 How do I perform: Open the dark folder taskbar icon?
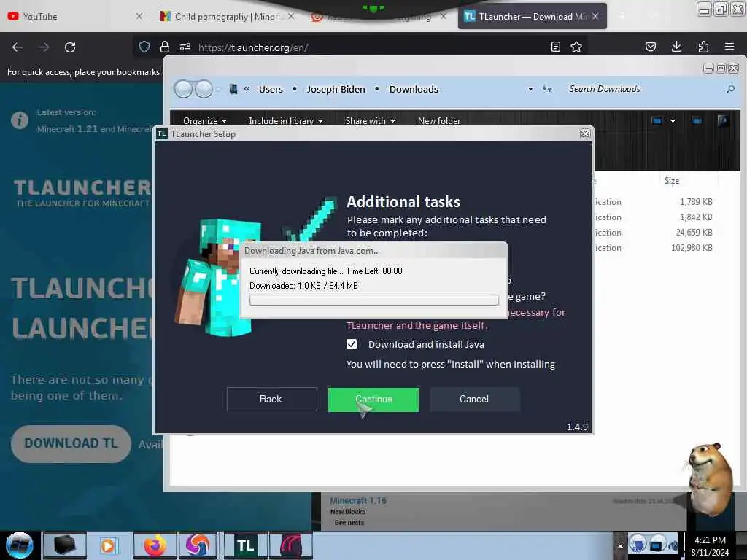[x=65, y=545]
